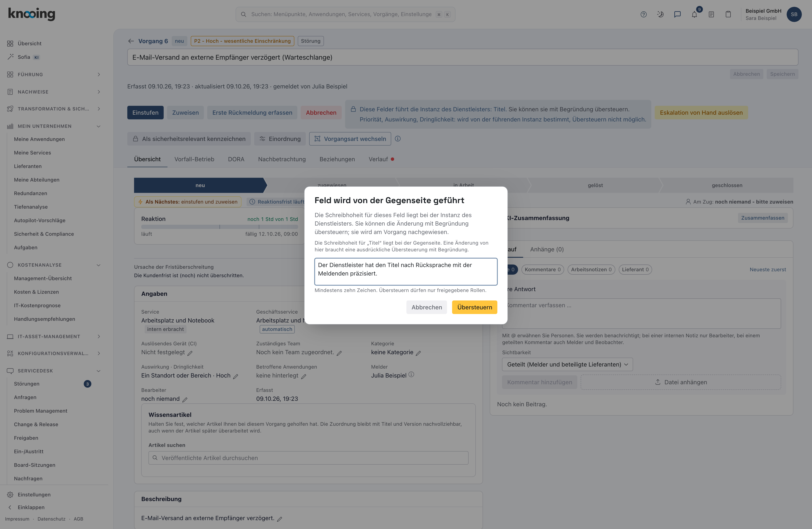Toggle the dark mode moon icon
This screenshot has height=529, width=812.
click(x=661, y=14)
